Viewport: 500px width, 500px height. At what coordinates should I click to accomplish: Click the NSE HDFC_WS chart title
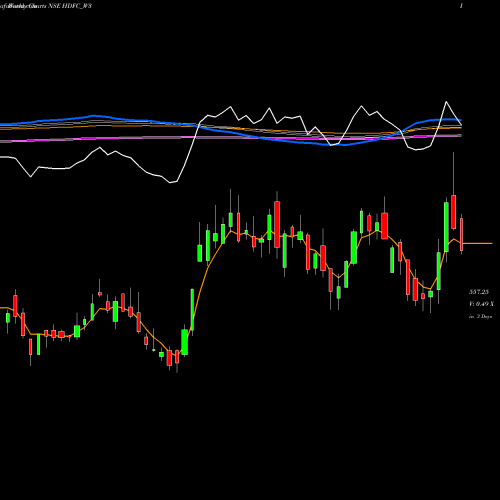[69, 6]
